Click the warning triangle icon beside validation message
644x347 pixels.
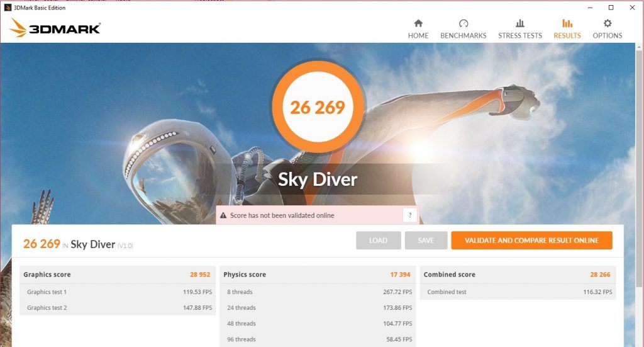coord(223,215)
